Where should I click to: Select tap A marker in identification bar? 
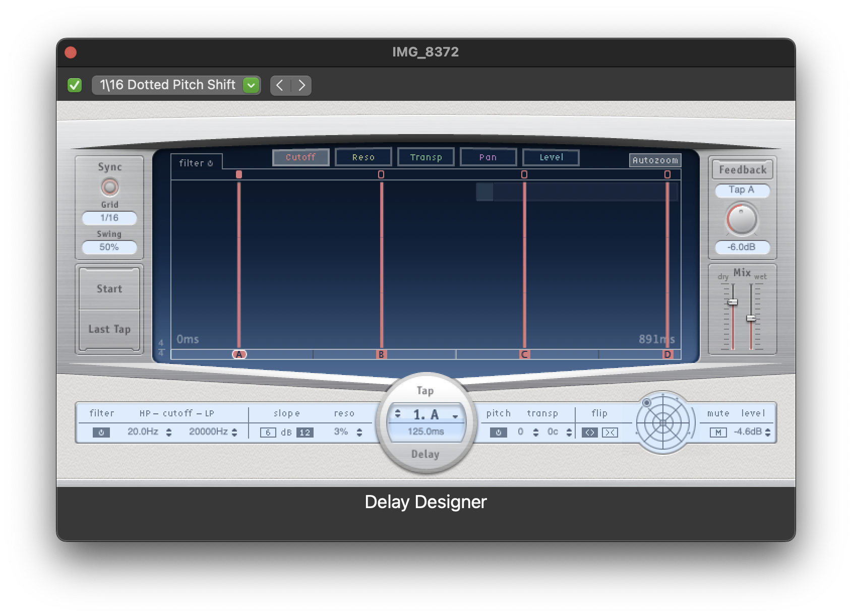pos(239,354)
